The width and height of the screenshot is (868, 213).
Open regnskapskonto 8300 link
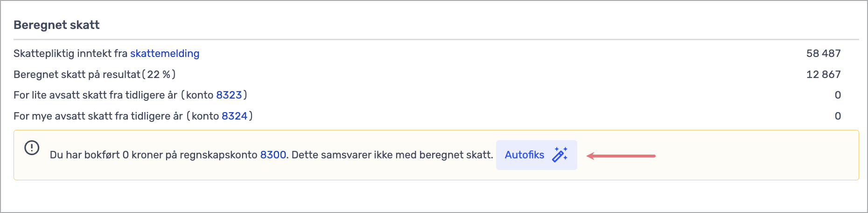coord(273,155)
